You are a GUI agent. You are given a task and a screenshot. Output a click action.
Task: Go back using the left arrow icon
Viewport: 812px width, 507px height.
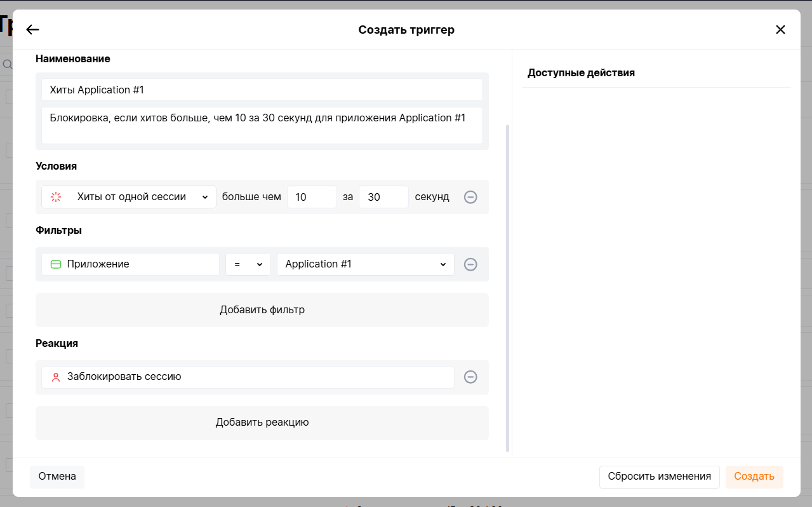[x=32, y=30]
